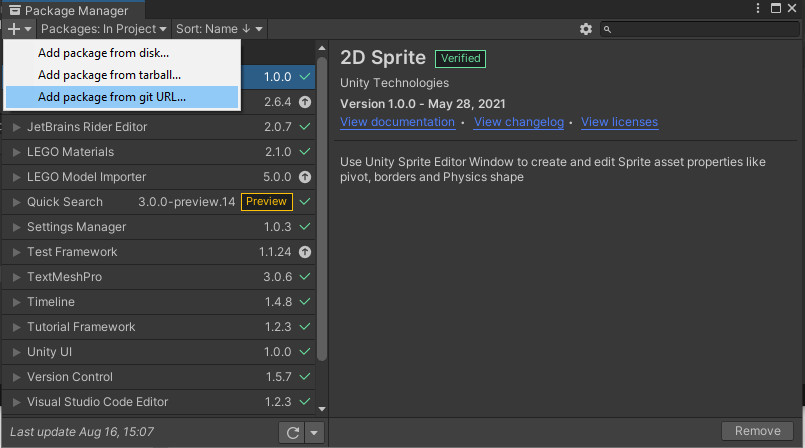805x448 pixels.
Task: Select Add package from tarball
Action: (x=109, y=74)
